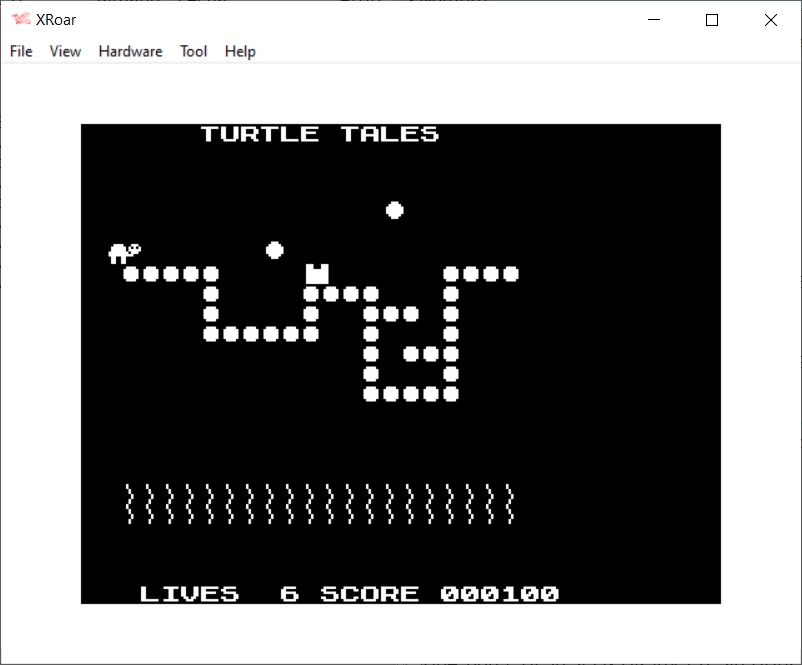Click the top-right dotted platform ledge

[481, 274]
